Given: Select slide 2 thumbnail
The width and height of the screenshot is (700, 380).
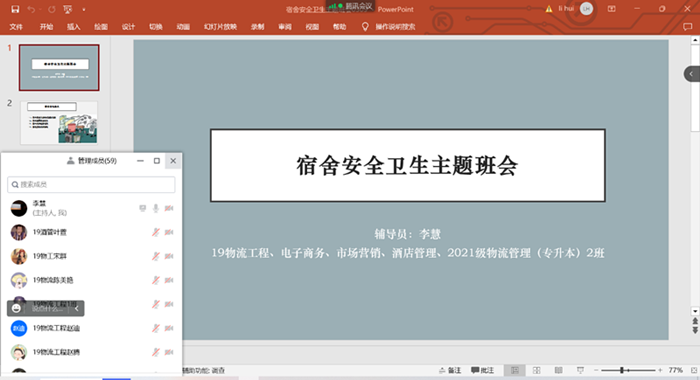Looking at the screenshot, I should 59,122.
